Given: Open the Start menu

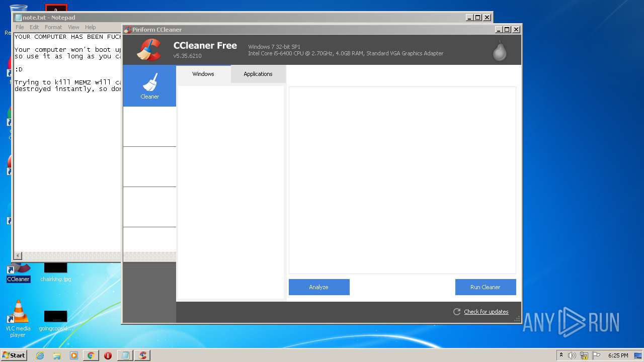Looking at the screenshot, I should 14,355.
